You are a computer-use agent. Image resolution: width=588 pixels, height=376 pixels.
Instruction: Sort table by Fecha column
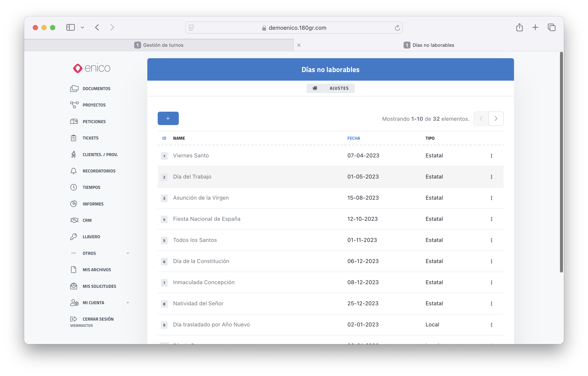354,138
